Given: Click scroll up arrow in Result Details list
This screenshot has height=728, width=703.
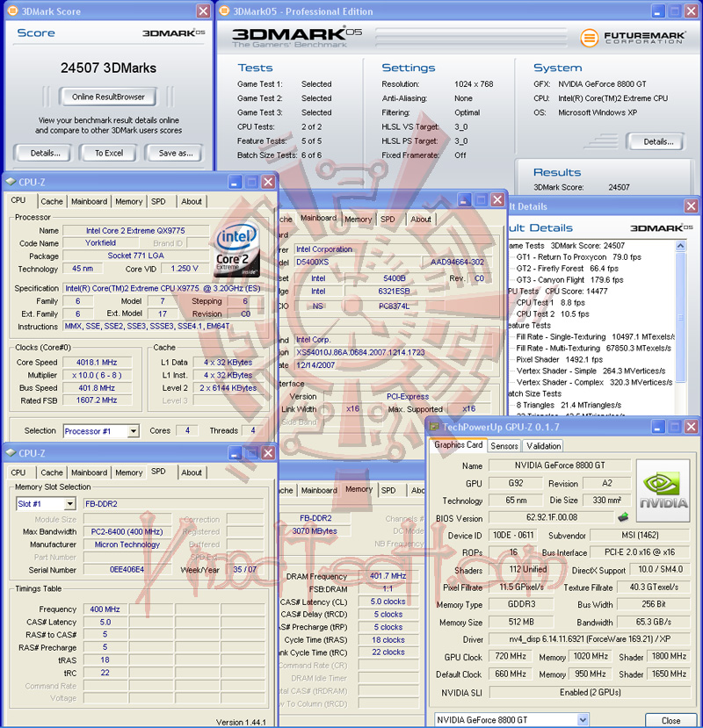Looking at the screenshot, I should pyautogui.click(x=680, y=246).
